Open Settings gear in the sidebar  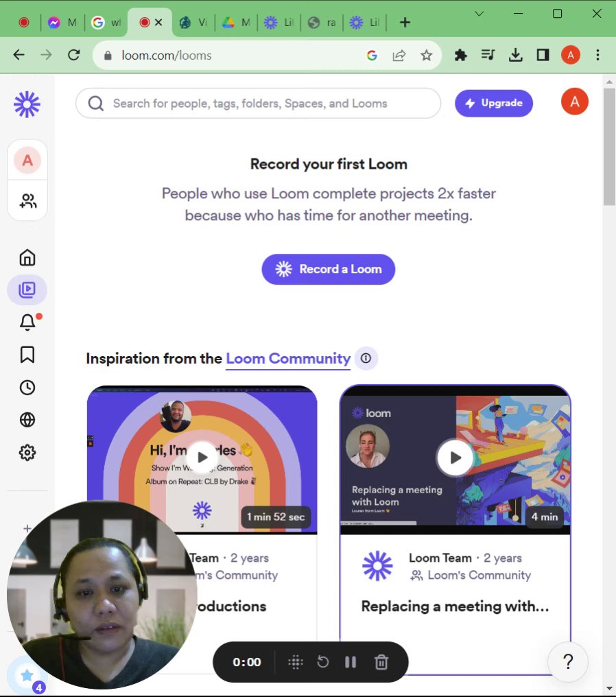click(x=27, y=453)
